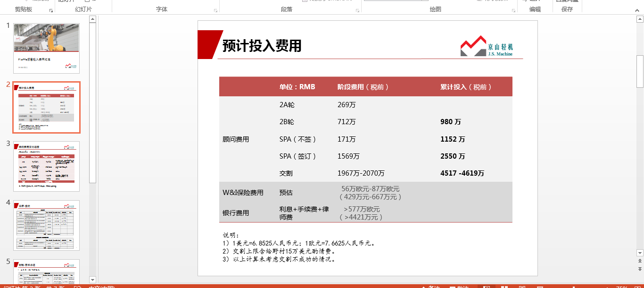The height and width of the screenshot is (288, 644).
Task: Select slide 1 thumbnail
Action: point(47,49)
